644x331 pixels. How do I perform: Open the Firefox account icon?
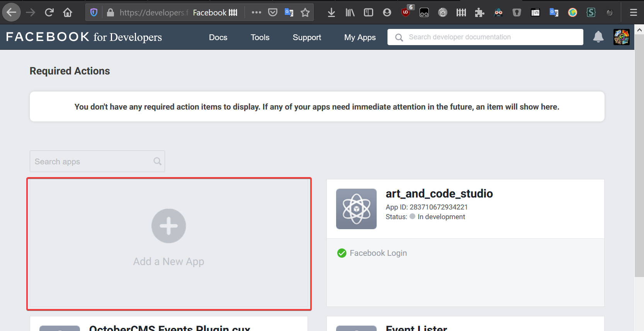pos(387,12)
